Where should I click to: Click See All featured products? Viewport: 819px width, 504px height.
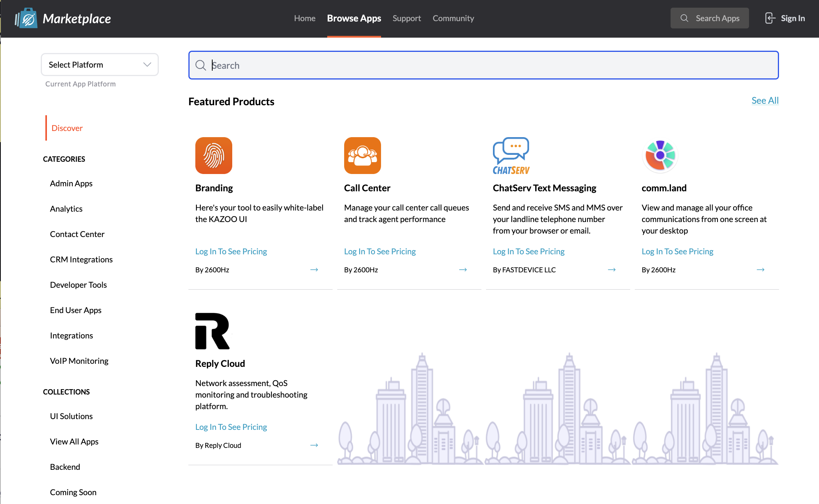[x=765, y=100]
